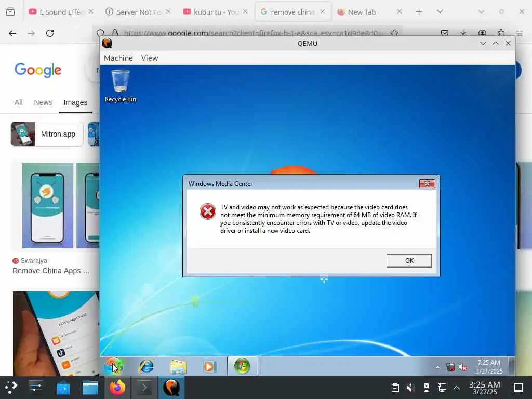Open Windows Explorer folder in Windows 7 taskbar
The image size is (532, 399).
[x=178, y=366]
